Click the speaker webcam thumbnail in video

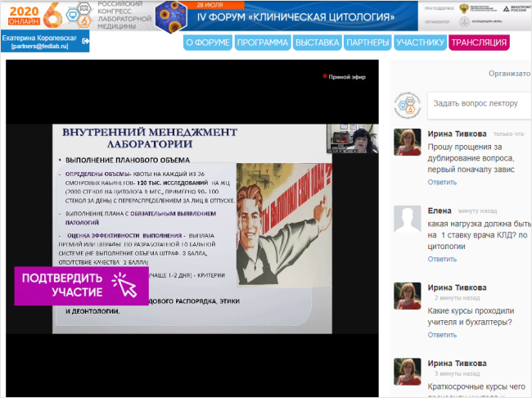353,138
